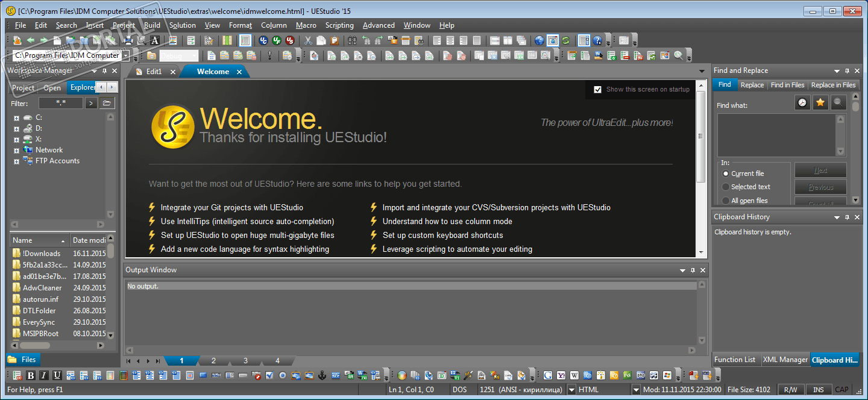
Task: Select the Selected text radio option
Action: click(726, 187)
